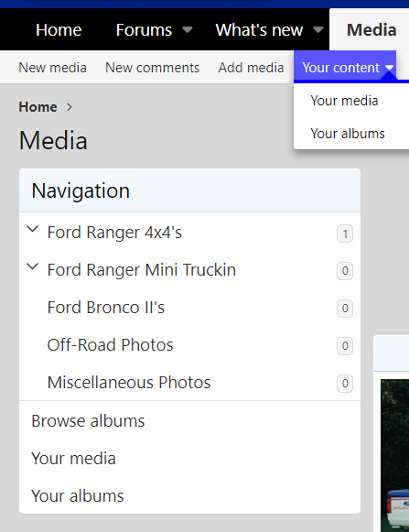Switch to the Media tab

coord(371,30)
